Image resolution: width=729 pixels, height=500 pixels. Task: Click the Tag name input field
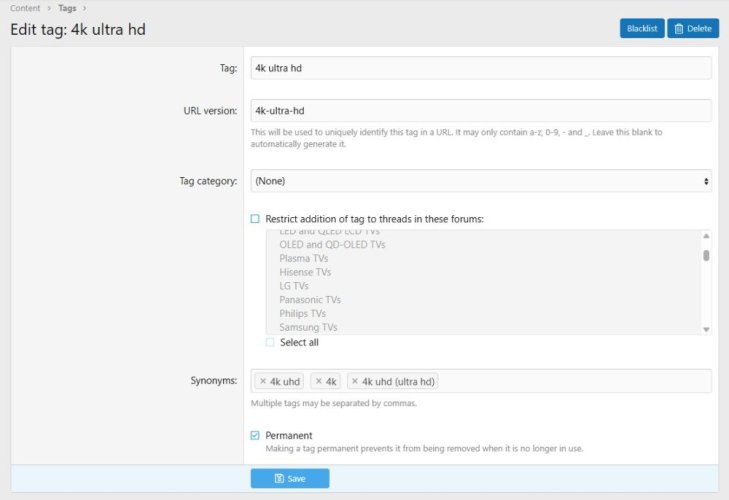[x=480, y=68]
